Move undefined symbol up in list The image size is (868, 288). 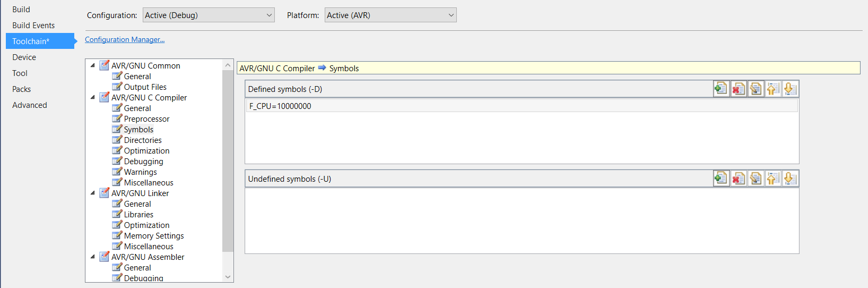[x=773, y=179]
